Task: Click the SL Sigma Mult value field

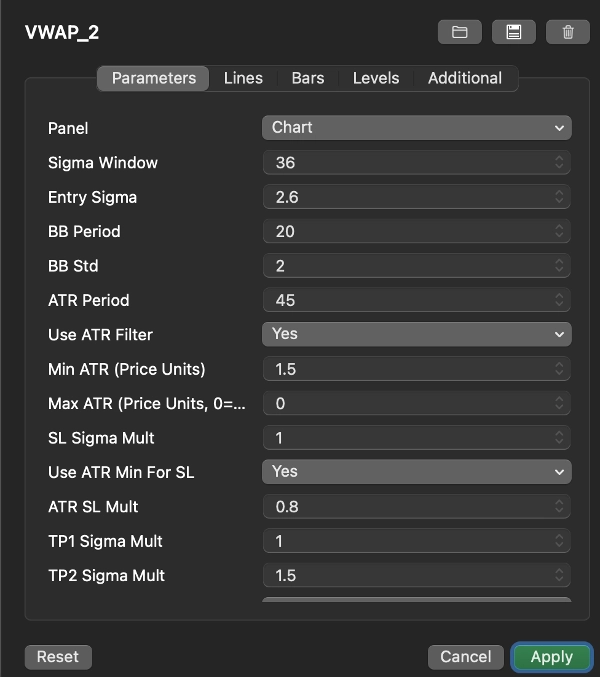Action: [x=417, y=438]
